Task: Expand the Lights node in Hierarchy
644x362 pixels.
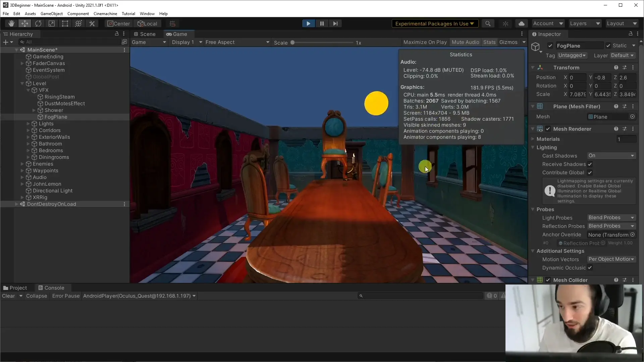Action: click(x=28, y=124)
